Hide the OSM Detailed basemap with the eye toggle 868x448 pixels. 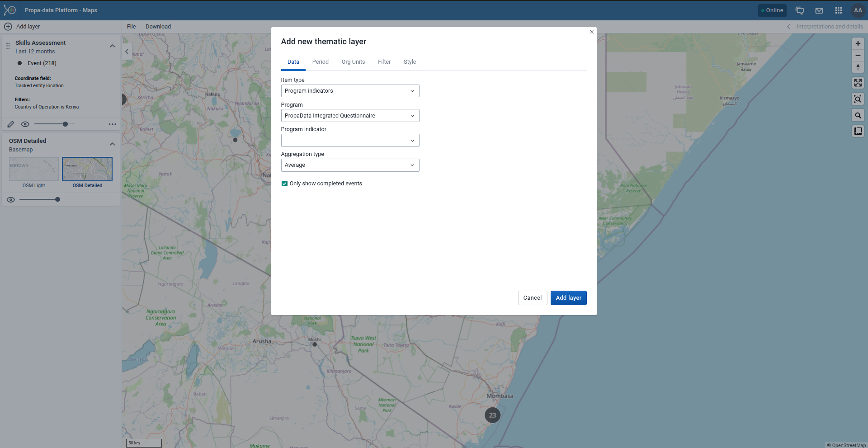[11, 199]
